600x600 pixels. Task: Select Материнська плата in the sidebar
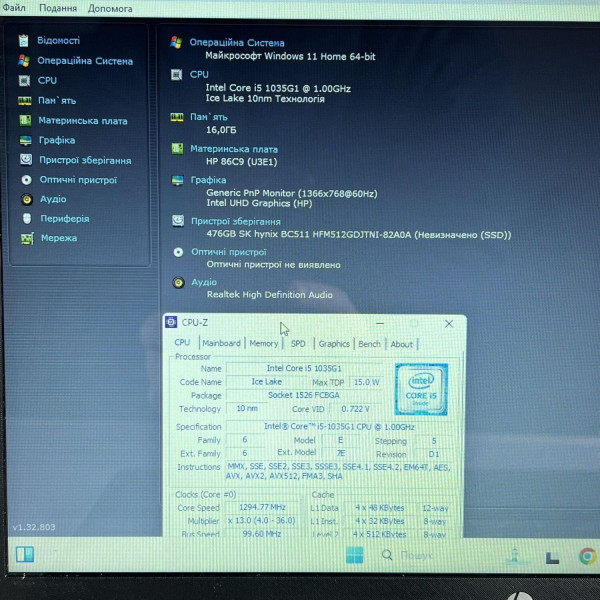click(83, 121)
